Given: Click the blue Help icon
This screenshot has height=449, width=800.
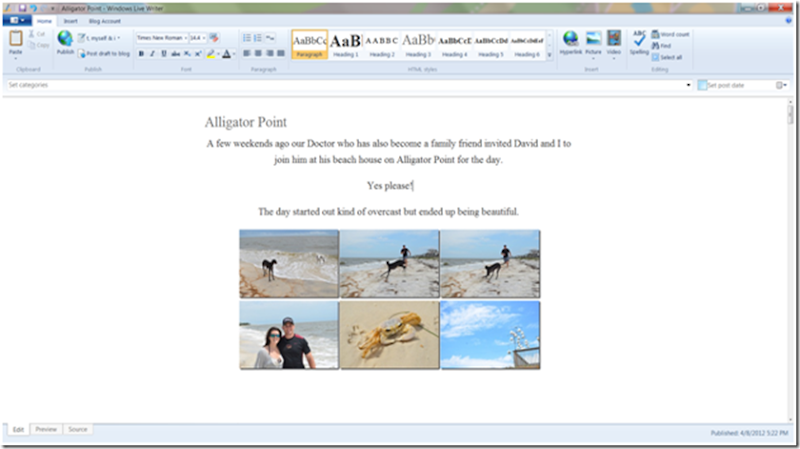Looking at the screenshot, I should [x=789, y=21].
